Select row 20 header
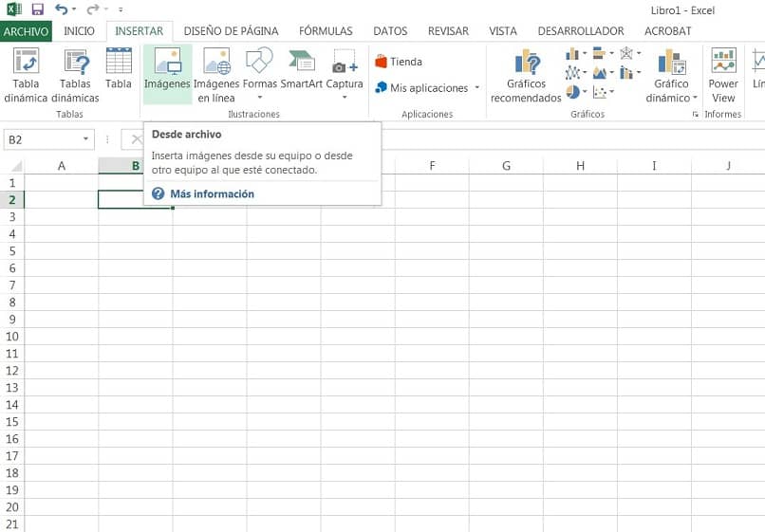Image resolution: width=765 pixels, height=532 pixels. point(12,507)
